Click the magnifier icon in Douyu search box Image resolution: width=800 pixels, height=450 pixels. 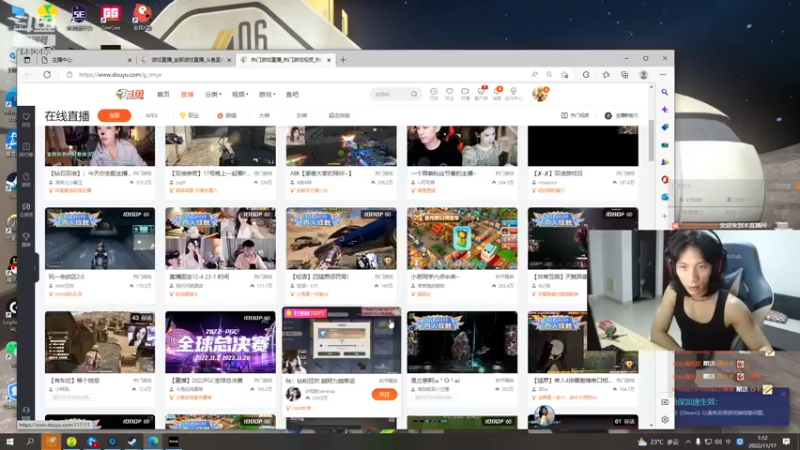(x=414, y=94)
